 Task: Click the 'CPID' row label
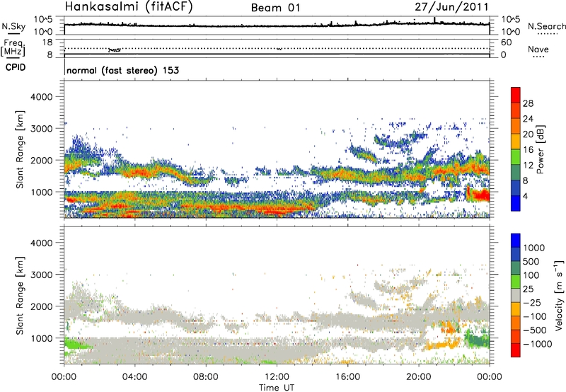click(16, 67)
